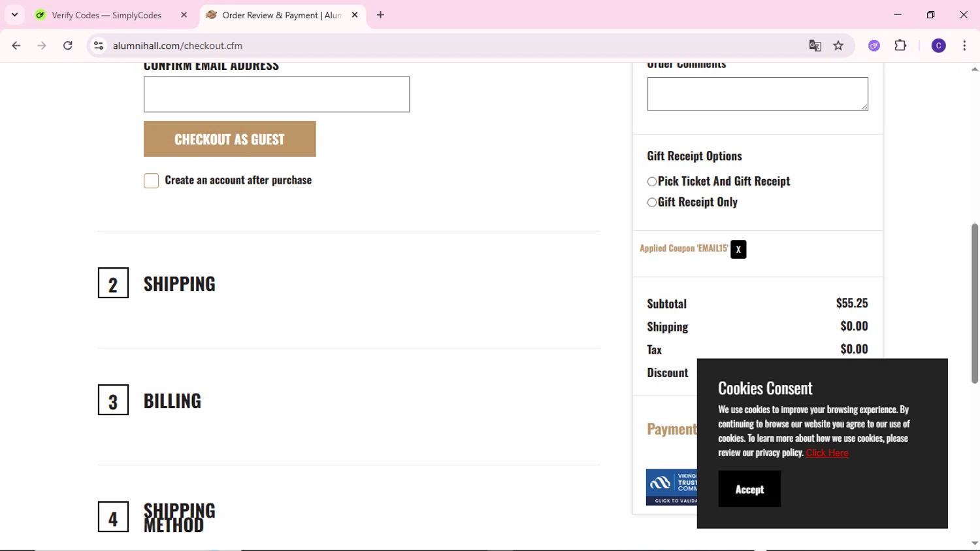Switch to Verify Codes — SimplyCodes tab

coord(106,15)
